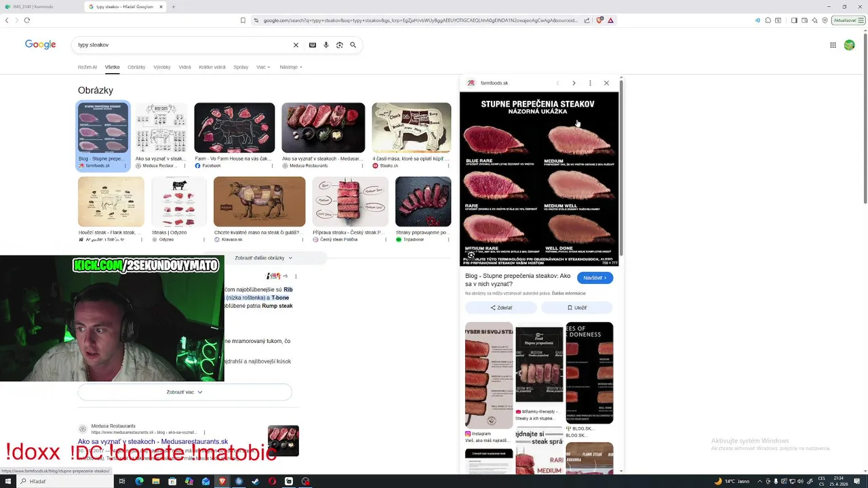Open options menu for the farmfoods.sk image result
The width and height of the screenshot is (868, 488).
pyautogui.click(x=125, y=165)
